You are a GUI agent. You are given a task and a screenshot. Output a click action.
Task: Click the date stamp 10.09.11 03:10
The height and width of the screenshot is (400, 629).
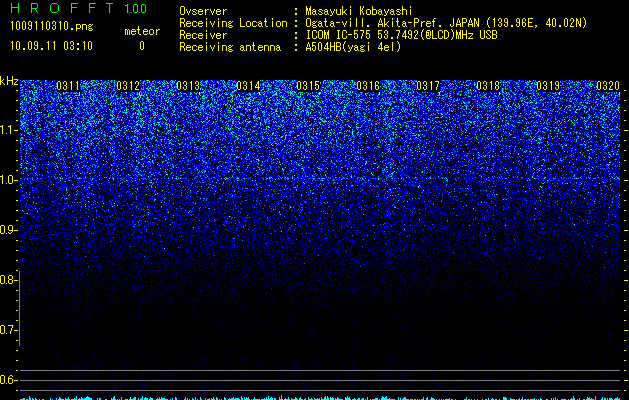click(51, 46)
